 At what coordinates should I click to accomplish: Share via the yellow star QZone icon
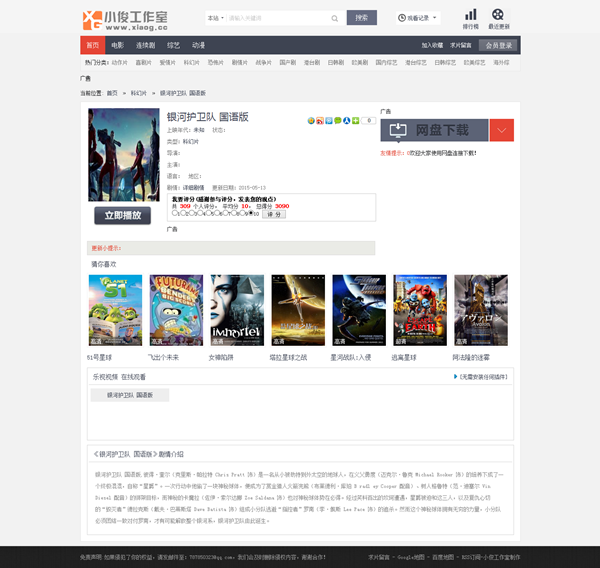coord(311,121)
